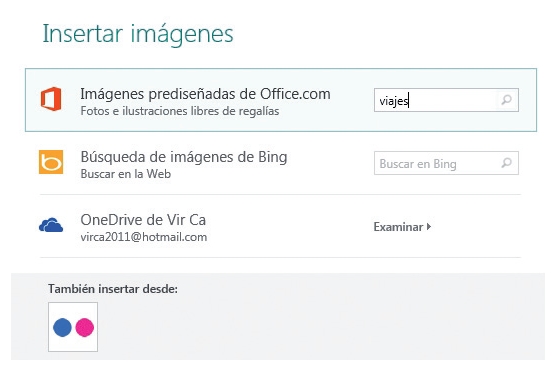
Task: Click Fotos e ilustraciones libres de regalías subtitle
Action: click(180, 111)
